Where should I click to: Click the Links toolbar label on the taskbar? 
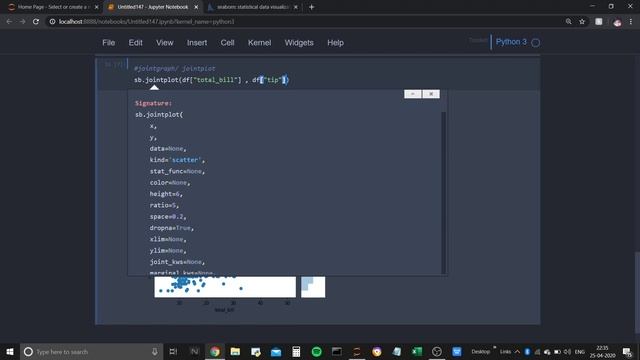point(505,351)
